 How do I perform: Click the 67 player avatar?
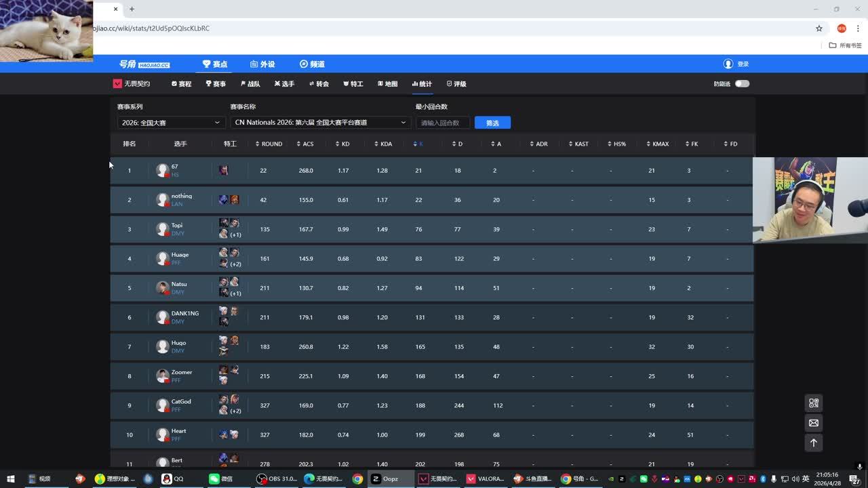pos(162,171)
